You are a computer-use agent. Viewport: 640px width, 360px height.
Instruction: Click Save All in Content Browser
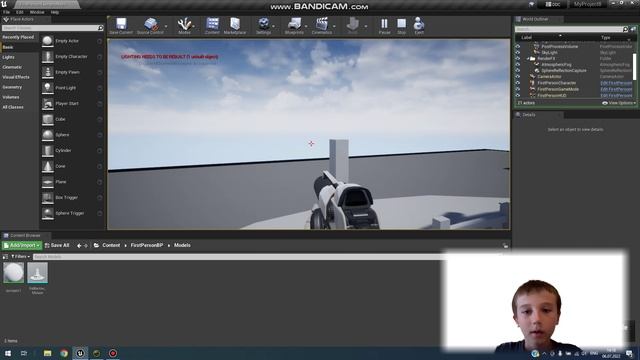[57, 245]
